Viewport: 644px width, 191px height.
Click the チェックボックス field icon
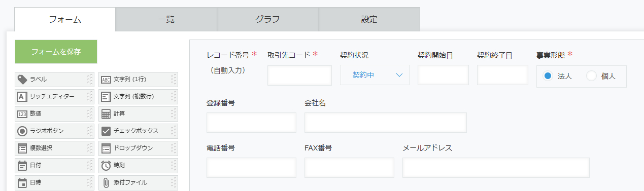tap(106, 131)
